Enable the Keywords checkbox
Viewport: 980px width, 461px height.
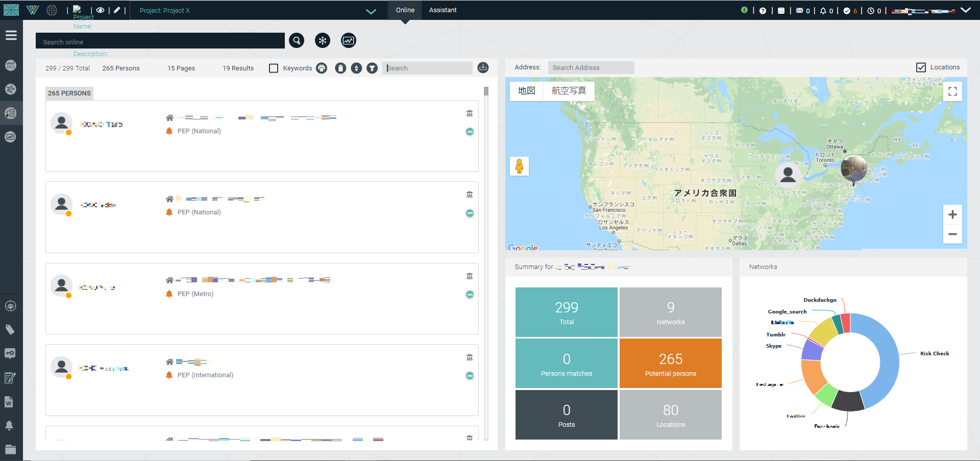(x=274, y=68)
